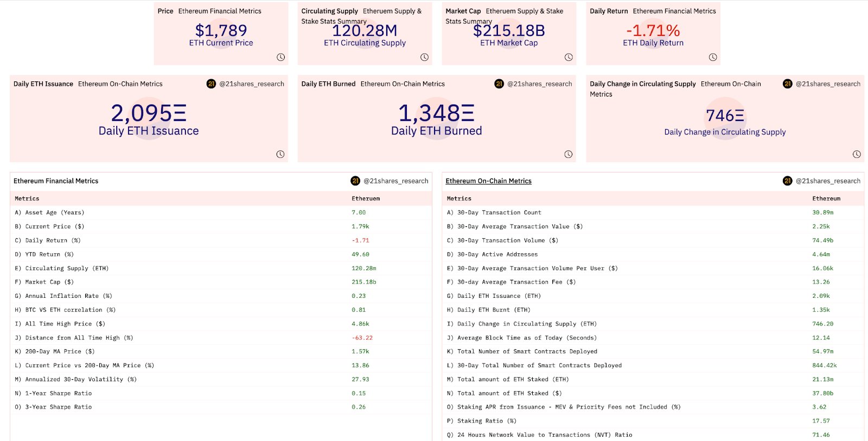
Task: Click clock icon in Daily Return card
Action: [713, 57]
